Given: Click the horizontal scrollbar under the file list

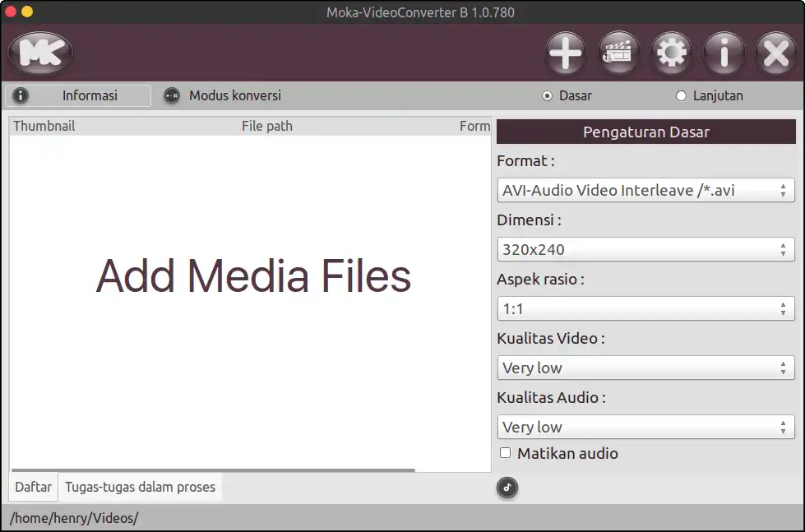Looking at the screenshot, I should [x=213, y=470].
